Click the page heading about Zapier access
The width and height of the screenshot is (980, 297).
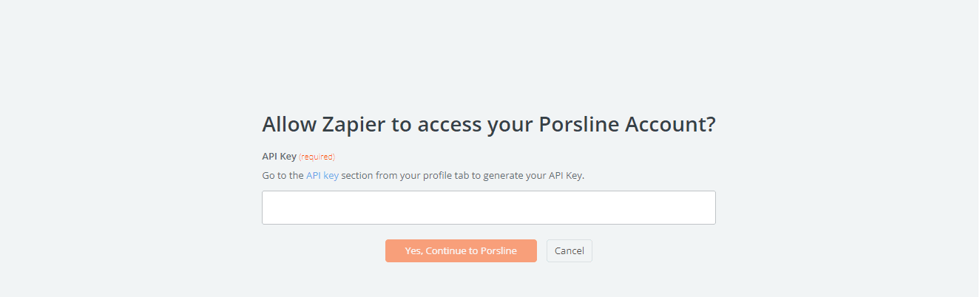pos(488,124)
